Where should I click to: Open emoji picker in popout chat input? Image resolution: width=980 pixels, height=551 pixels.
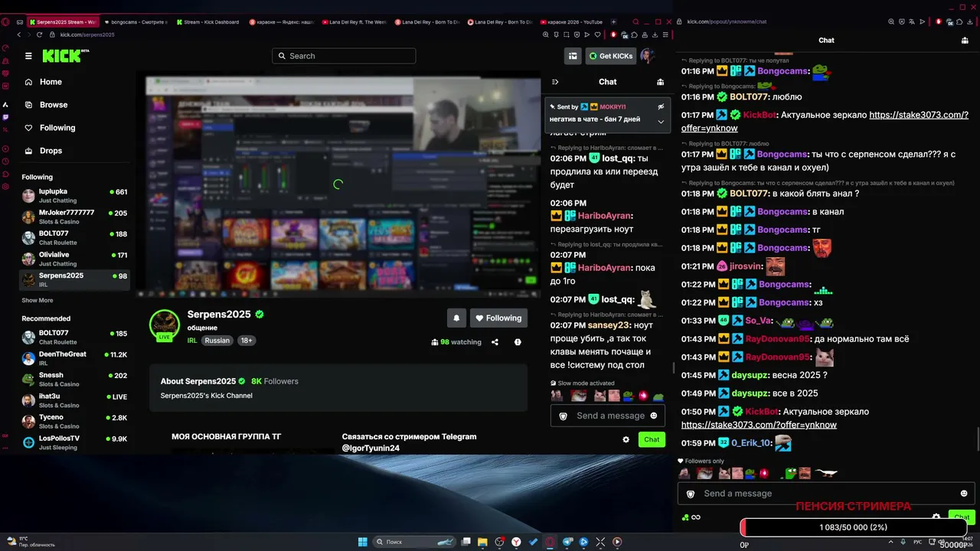[964, 494]
